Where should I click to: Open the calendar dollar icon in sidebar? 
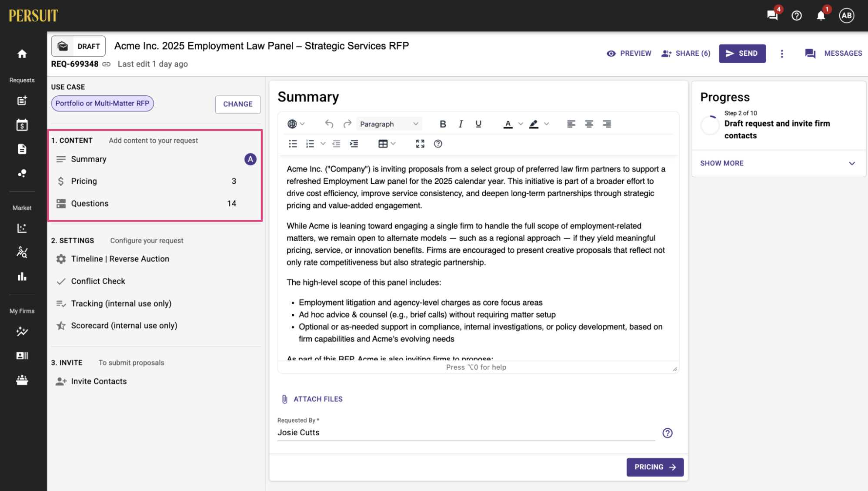[x=22, y=125]
